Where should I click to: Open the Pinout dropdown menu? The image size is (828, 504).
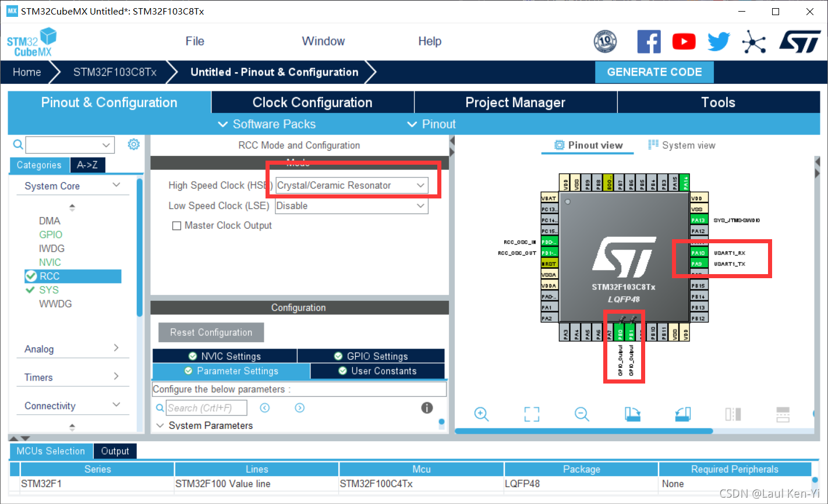click(x=431, y=124)
